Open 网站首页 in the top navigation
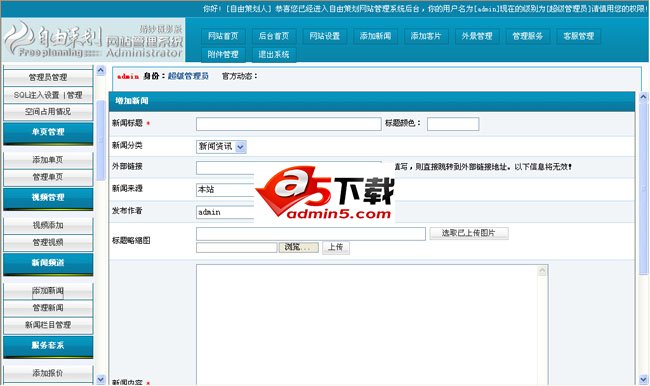The height and width of the screenshot is (386, 650). [x=223, y=36]
